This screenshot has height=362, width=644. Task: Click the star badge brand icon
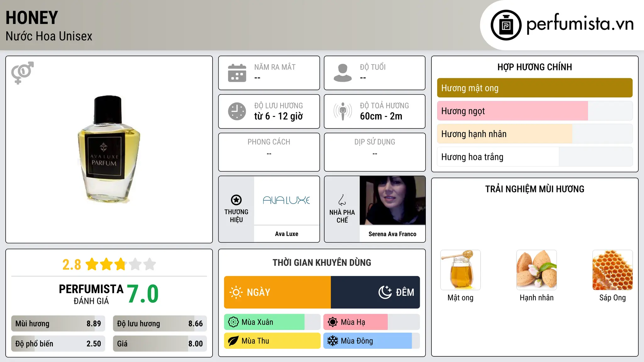point(236,200)
